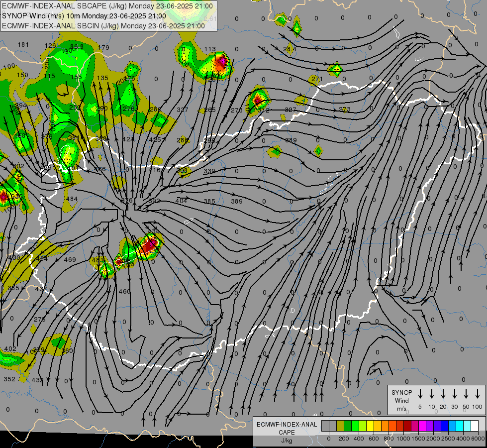487x448 pixels.
Task: Click the '469' value on the map
Action: click(70, 260)
